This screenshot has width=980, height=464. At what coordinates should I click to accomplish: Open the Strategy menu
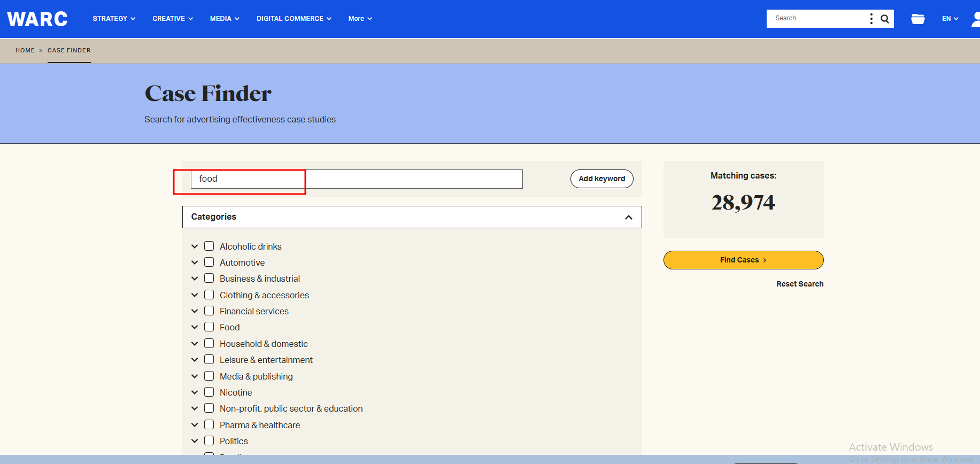point(114,19)
